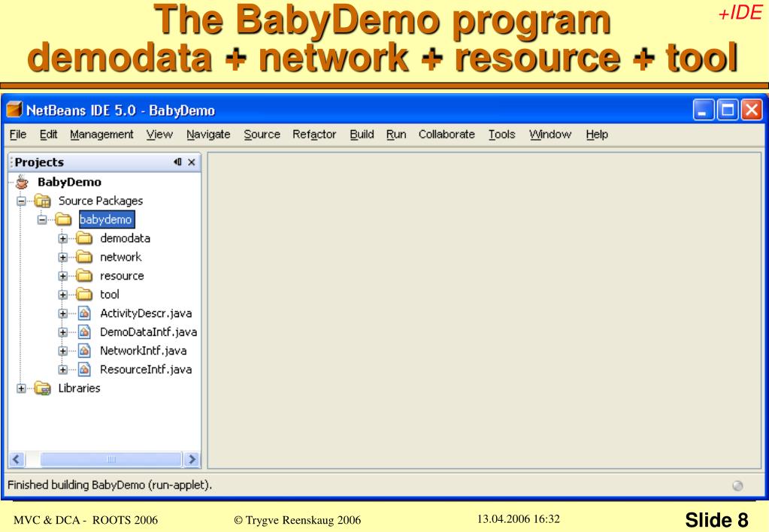
Task: Click the BabyDemo project coffee cup icon
Action: coord(22,182)
